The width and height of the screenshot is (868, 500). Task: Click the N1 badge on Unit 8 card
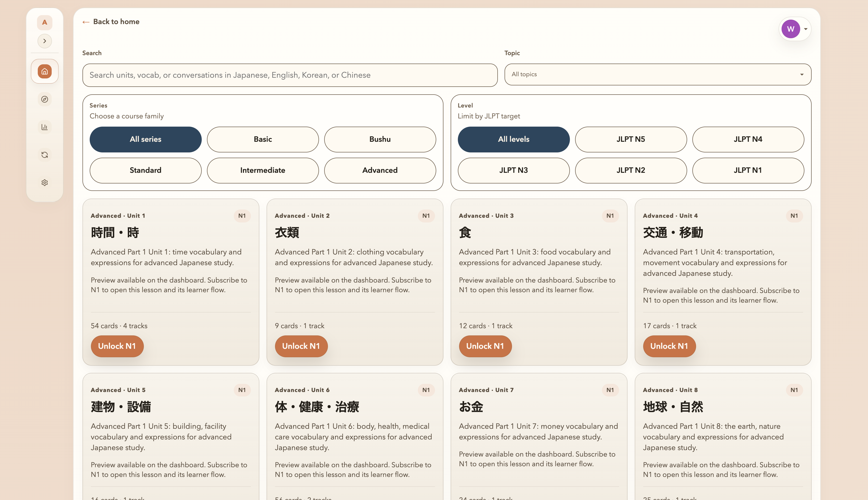tap(794, 390)
